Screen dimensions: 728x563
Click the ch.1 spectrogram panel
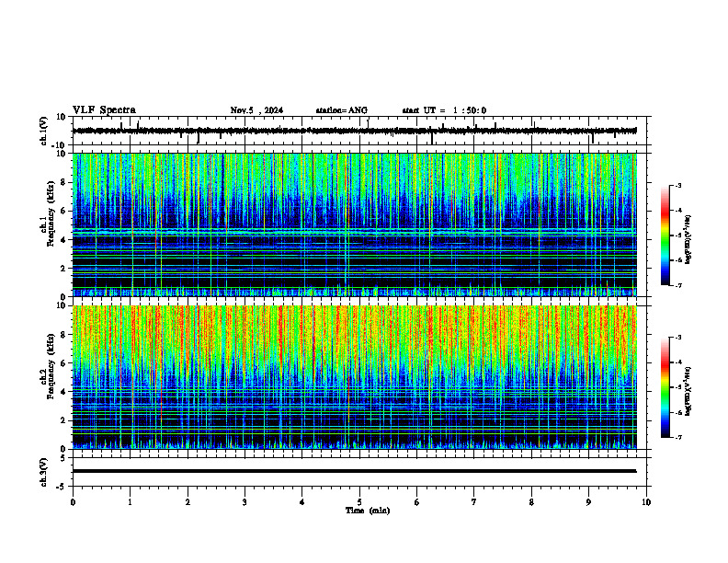[x=354, y=224]
